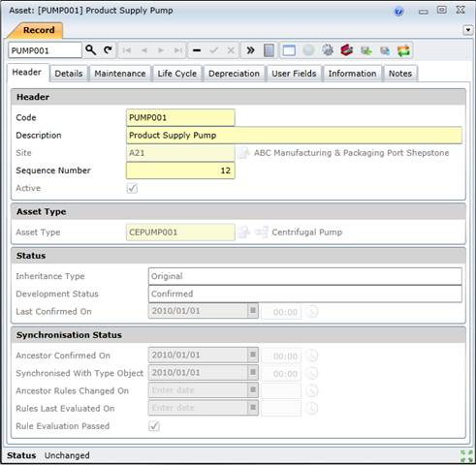
Task: Click the red toolbox icon in toolbar
Action: click(x=346, y=50)
